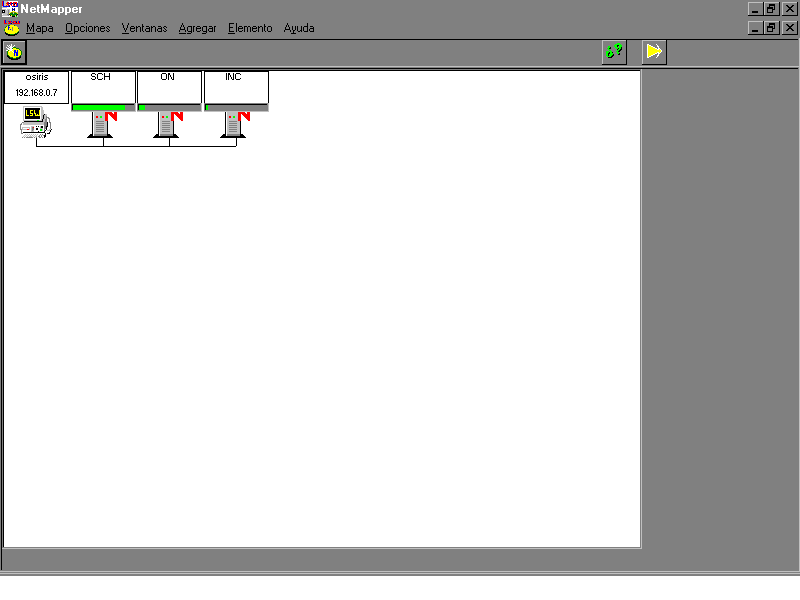Select the osiris workstation icon
Image resolution: width=800 pixels, height=600 pixels.
coord(36,122)
